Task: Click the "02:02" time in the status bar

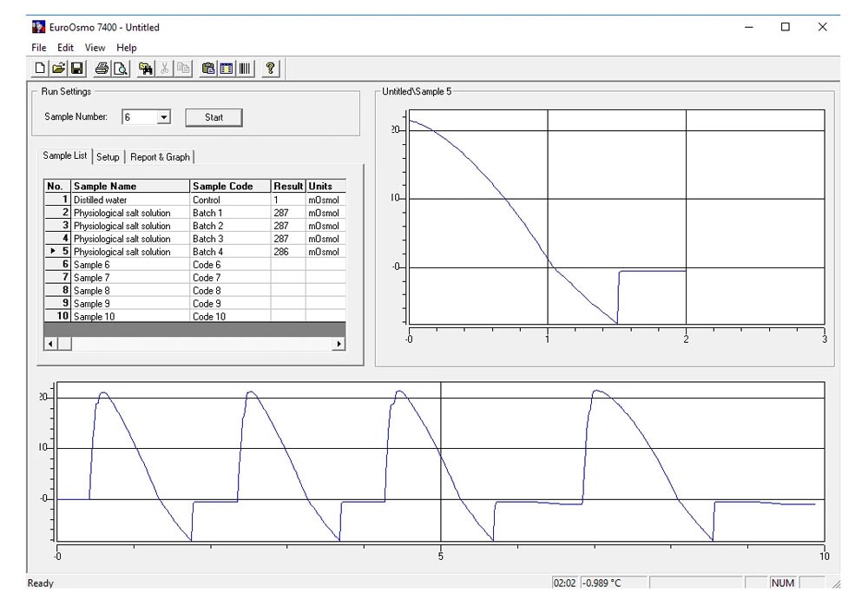Action: pyautogui.click(x=565, y=583)
